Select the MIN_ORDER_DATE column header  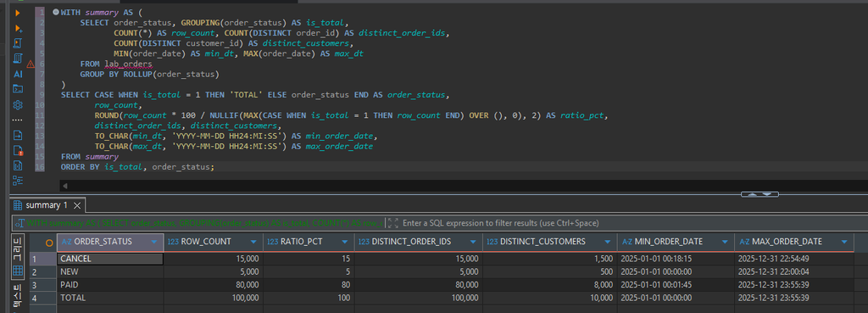(676, 242)
